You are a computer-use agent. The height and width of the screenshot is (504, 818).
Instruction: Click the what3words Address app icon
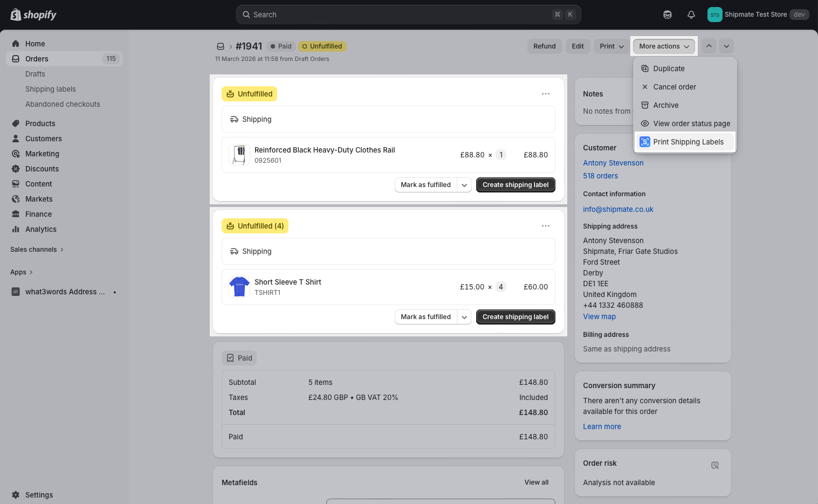click(x=15, y=292)
